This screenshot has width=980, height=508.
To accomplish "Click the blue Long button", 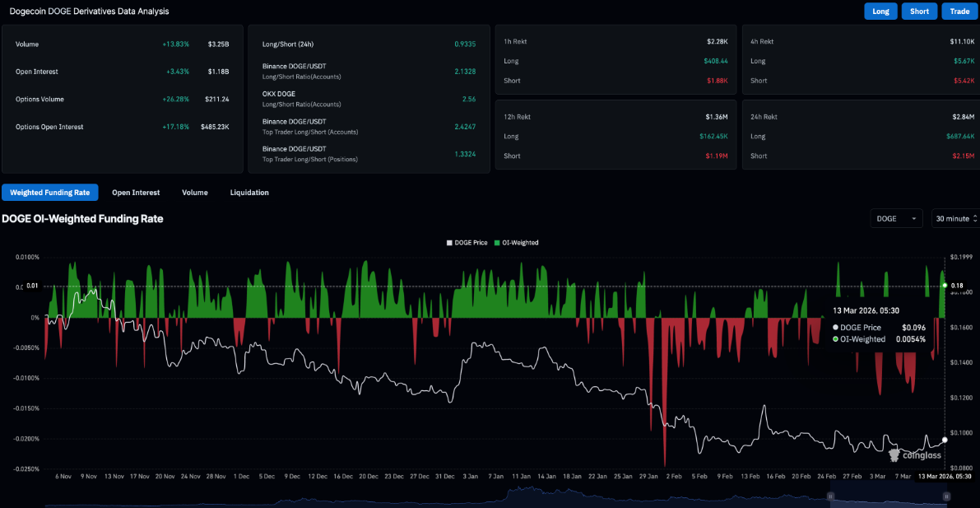I will pos(880,11).
